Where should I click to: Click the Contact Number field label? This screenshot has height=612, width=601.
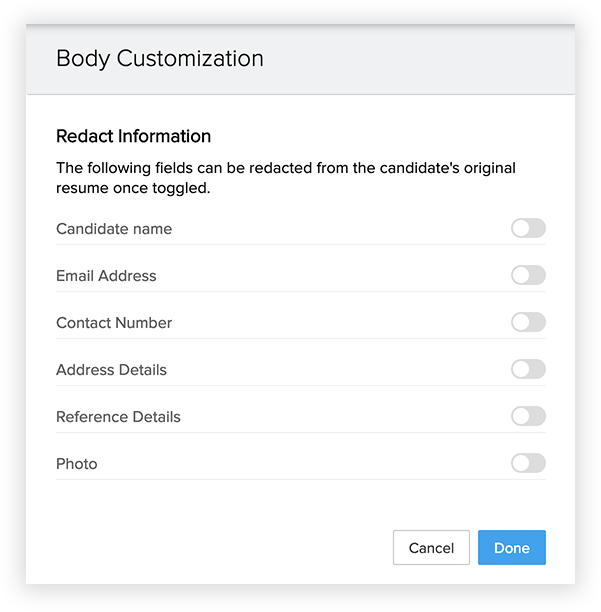coord(114,323)
